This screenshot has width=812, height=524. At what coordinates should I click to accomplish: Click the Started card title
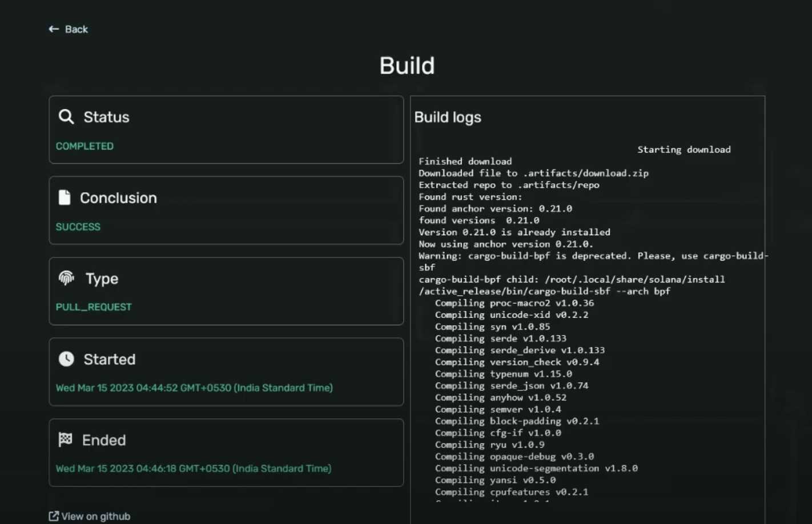tap(110, 359)
